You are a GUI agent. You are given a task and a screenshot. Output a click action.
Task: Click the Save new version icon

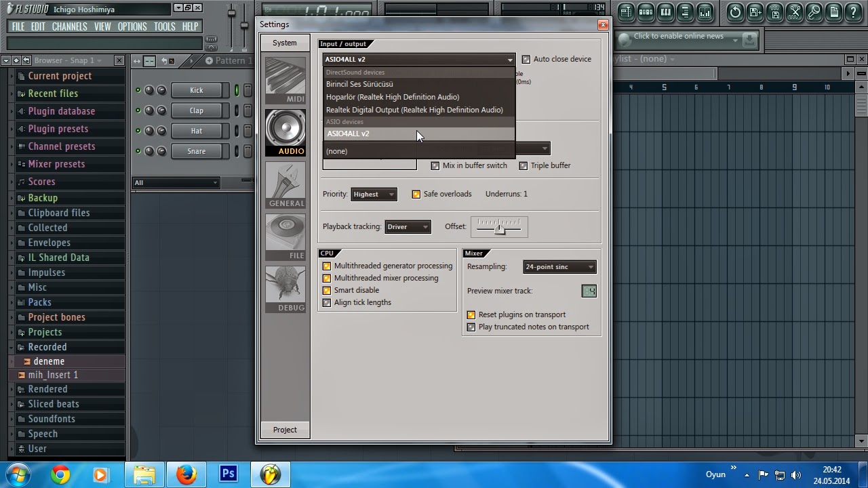755,12
